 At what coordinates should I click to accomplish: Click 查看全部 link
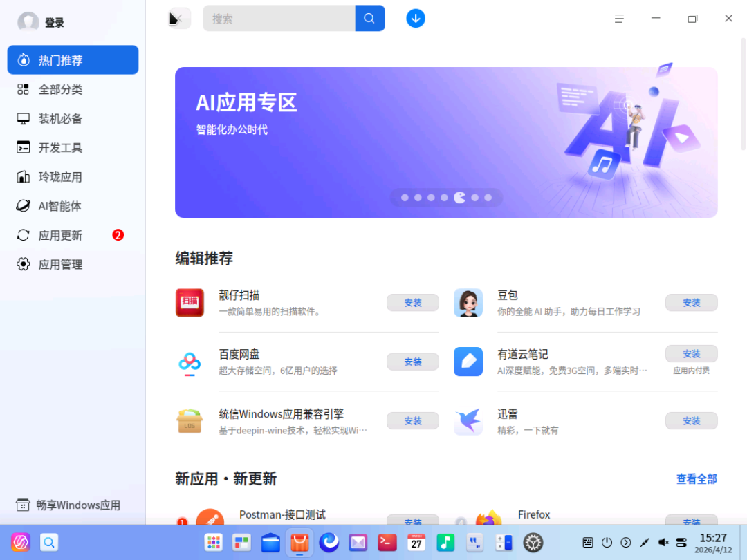pyautogui.click(x=697, y=478)
